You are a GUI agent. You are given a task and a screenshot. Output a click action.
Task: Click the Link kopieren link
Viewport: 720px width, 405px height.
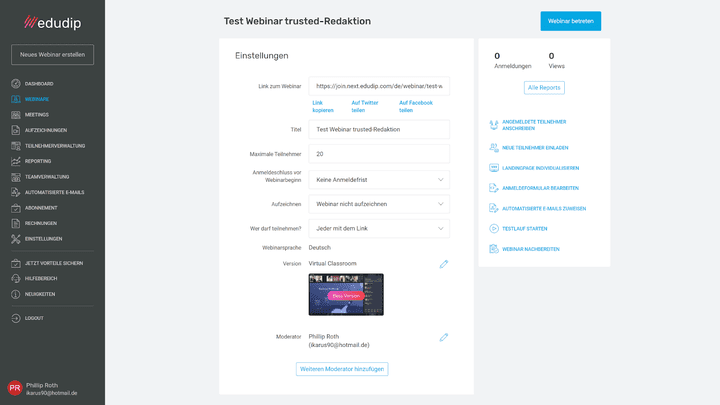pyautogui.click(x=323, y=106)
